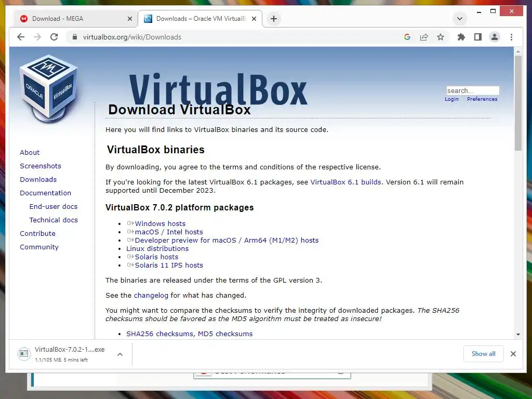Go back to the previous page
The image size is (532, 399).
click(x=21, y=37)
